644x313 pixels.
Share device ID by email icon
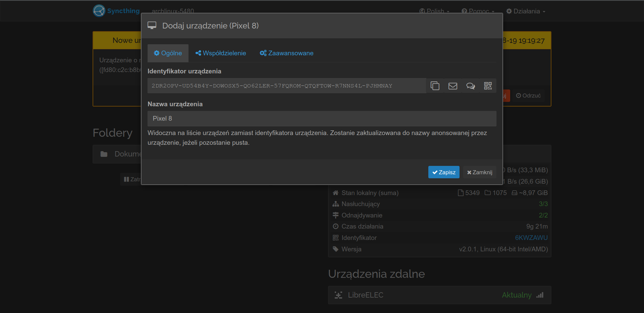tap(452, 86)
